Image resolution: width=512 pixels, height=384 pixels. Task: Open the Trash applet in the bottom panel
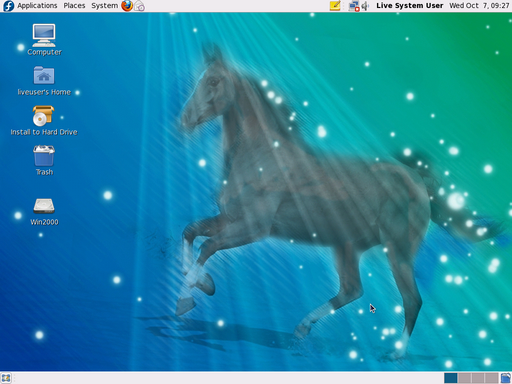(505, 378)
